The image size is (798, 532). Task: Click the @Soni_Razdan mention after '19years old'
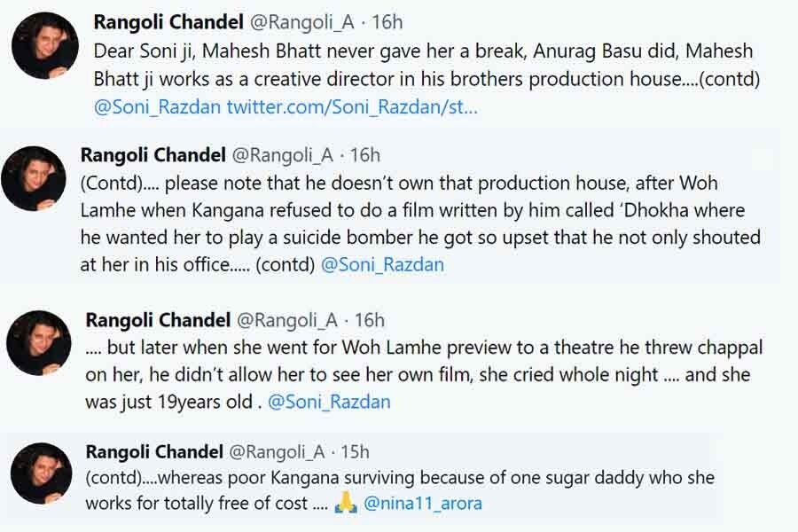click(329, 402)
